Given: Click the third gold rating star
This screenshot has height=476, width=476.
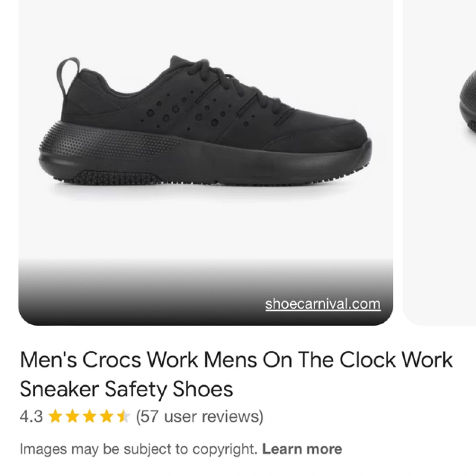Looking at the screenshot, I should point(90,416).
